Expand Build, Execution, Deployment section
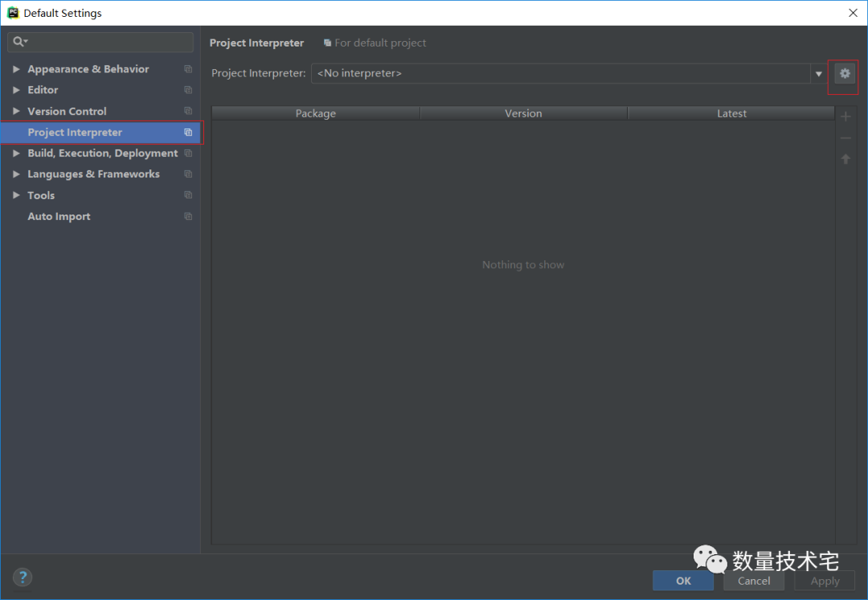Screen dimensions: 868x600 pyautogui.click(x=16, y=153)
